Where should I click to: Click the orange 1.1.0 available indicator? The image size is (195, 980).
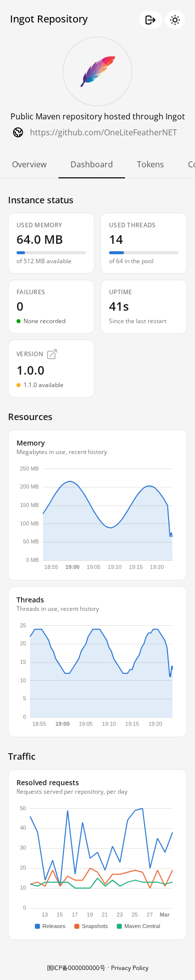[x=18, y=385]
